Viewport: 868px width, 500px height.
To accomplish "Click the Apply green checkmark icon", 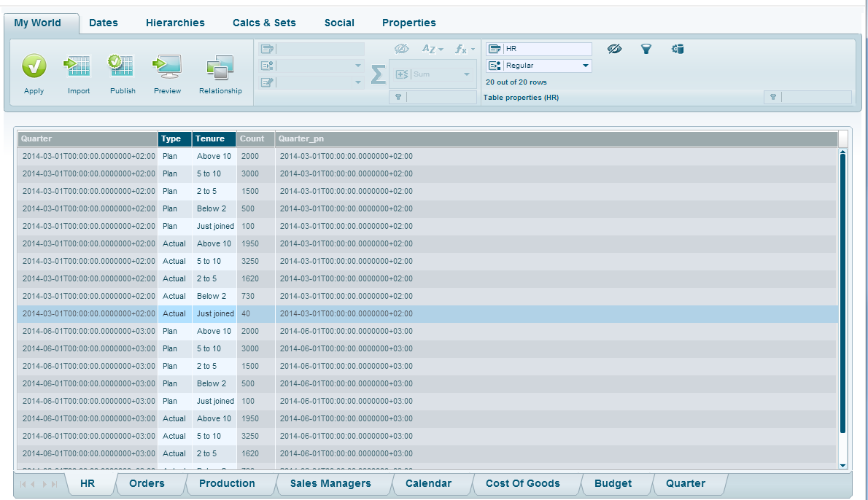I will pos(34,66).
